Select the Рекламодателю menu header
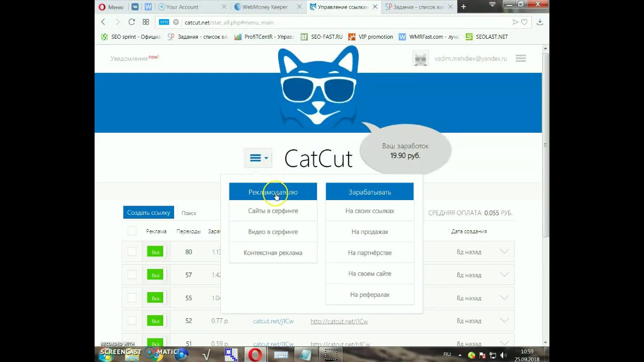644x362 pixels. pyautogui.click(x=273, y=192)
